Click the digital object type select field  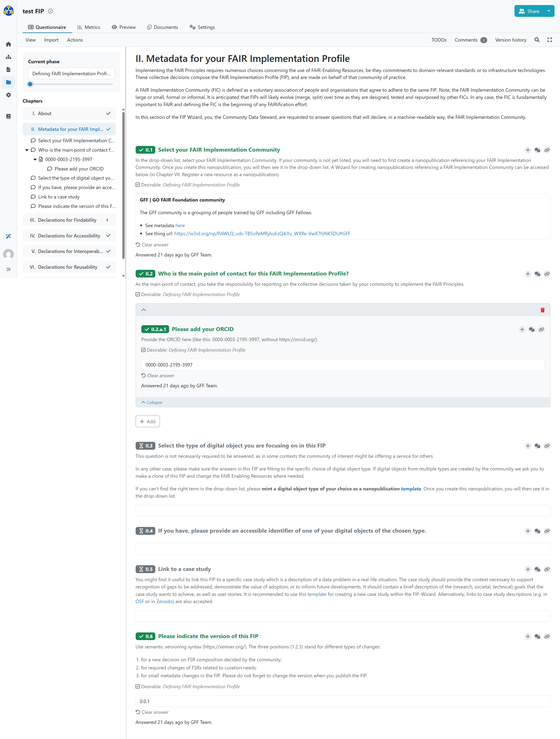(343, 511)
